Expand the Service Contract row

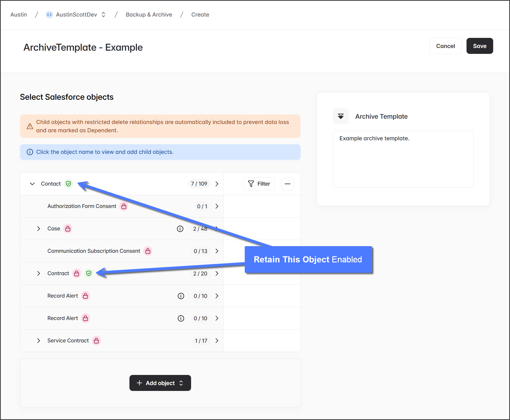click(x=39, y=341)
